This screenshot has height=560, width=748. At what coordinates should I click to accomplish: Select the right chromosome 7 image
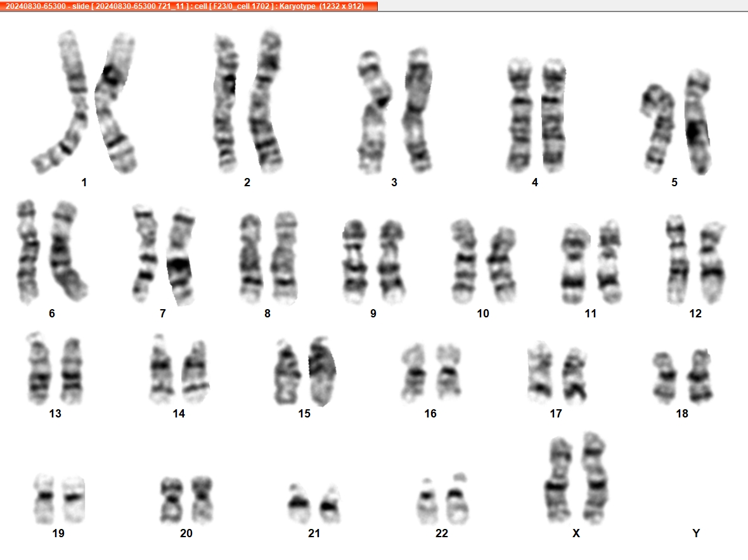[181, 256]
